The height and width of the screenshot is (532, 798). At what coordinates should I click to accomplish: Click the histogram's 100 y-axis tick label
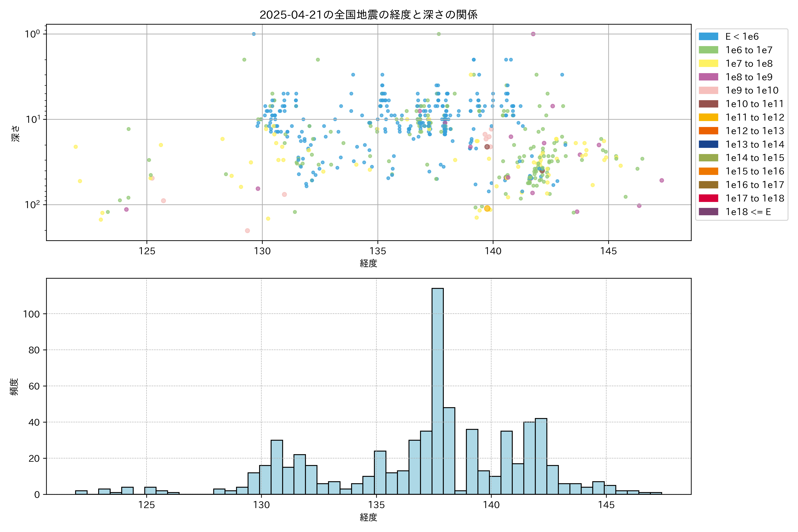coord(31,314)
